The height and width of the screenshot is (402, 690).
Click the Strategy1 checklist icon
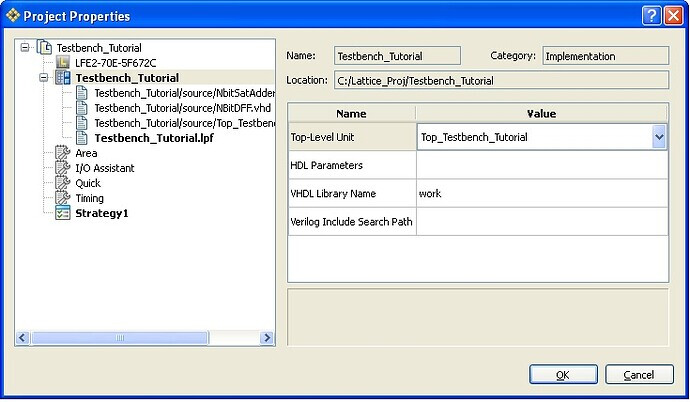pos(62,213)
